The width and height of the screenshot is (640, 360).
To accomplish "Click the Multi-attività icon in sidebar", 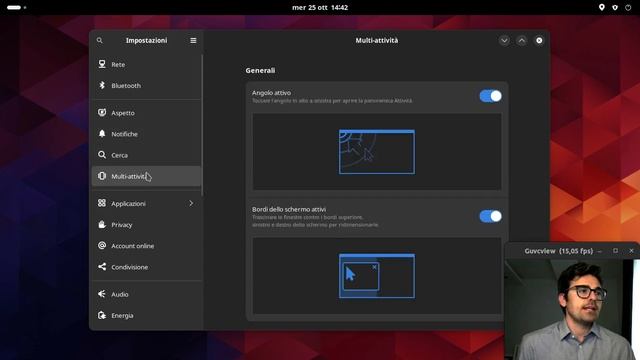I will pyautogui.click(x=102, y=176).
